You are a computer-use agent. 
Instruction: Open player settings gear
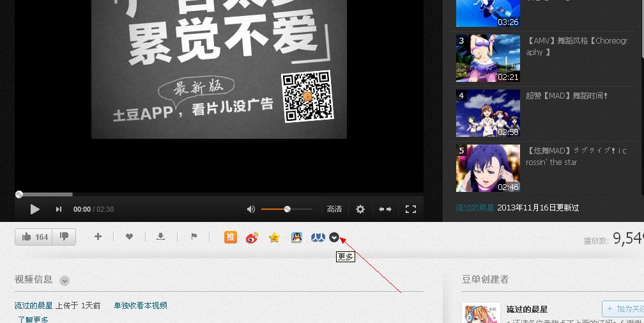point(360,209)
